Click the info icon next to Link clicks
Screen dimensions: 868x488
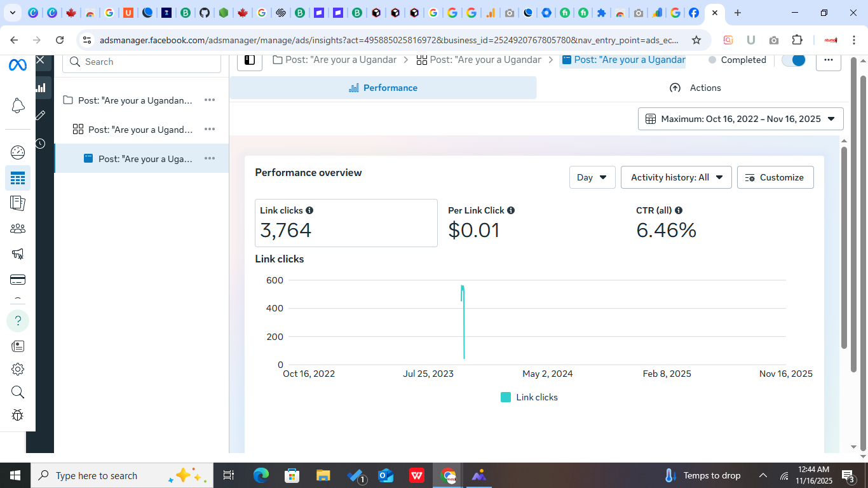point(309,210)
